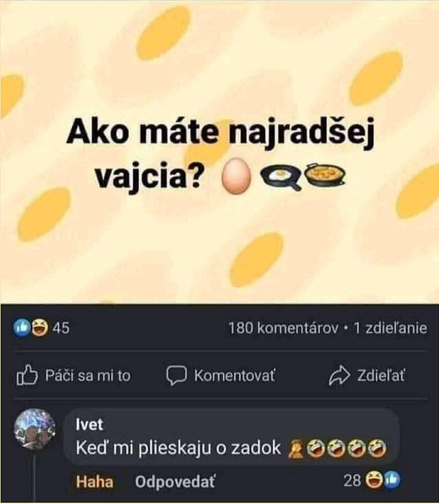
Task: Like the post with Páči sa mi to
Action: 74,375
